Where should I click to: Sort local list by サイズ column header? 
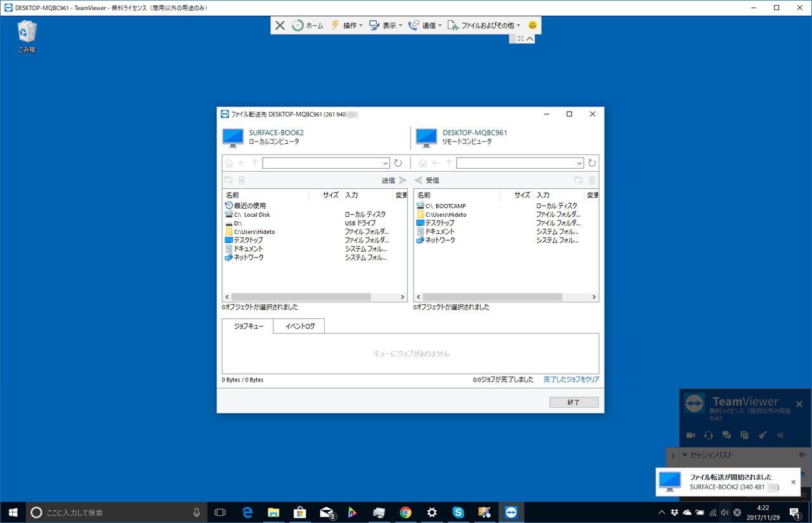click(x=325, y=195)
